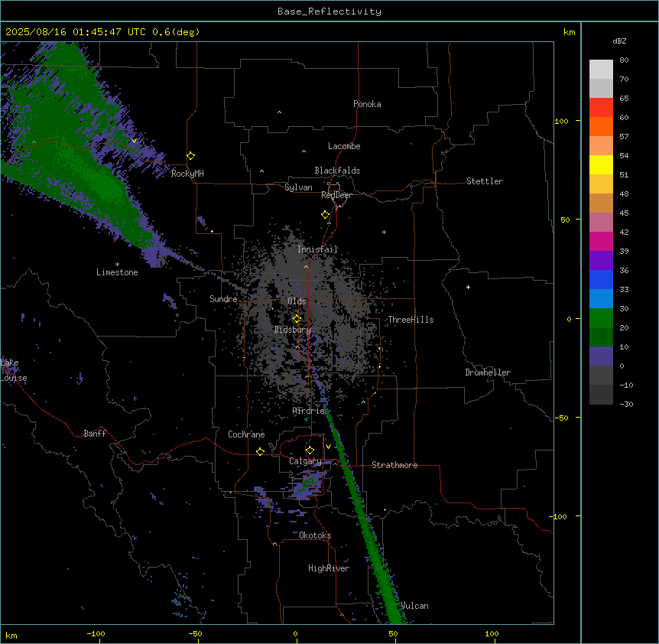The image size is (659, 644).
Task: Pick the slate purple swatch between 10 and 0
Action: [601, 356]
